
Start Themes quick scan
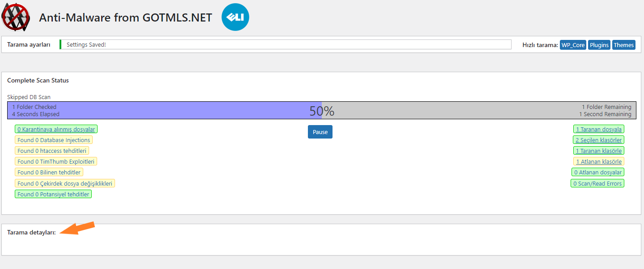pyautogui.click(x=623, y=45)
